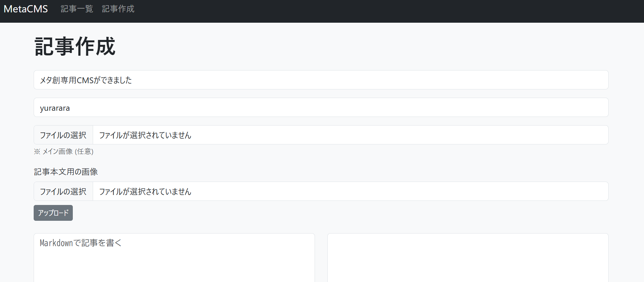
Task: Go to 記事作成 in the navbar
Action: [x=118, y=9]
